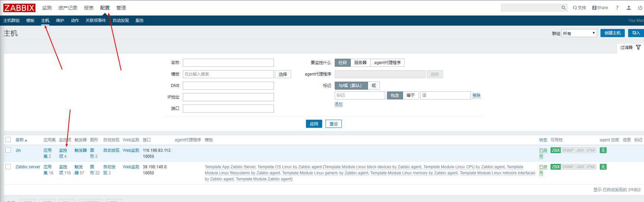This screenshot has height=202, width=644.
Task: Open host Jin link
Action: pos(18,150)
